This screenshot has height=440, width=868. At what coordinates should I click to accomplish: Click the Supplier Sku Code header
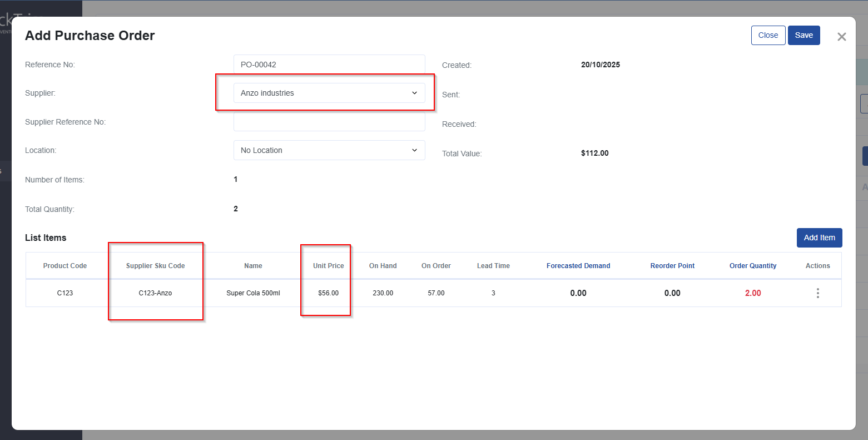click(155, 266)
